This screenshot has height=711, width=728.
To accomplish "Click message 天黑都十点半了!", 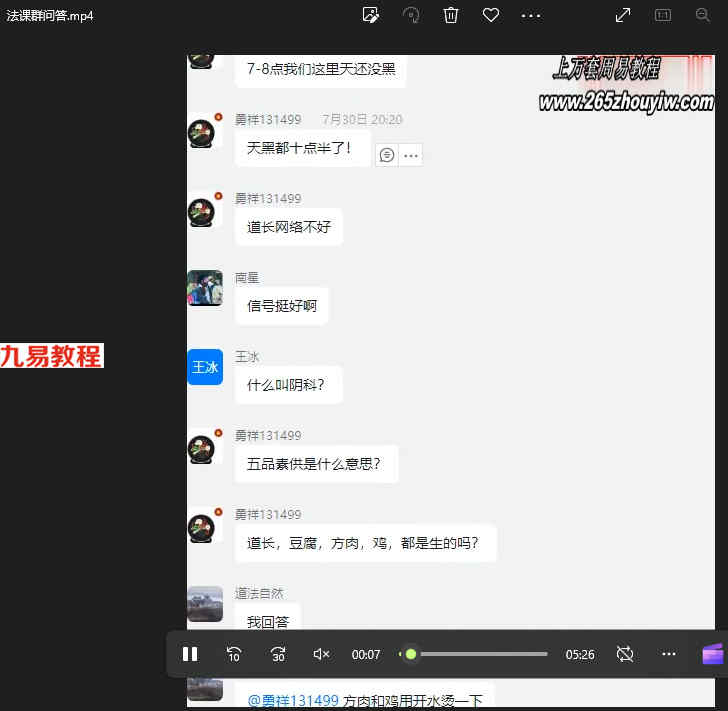I will [303, 148].
